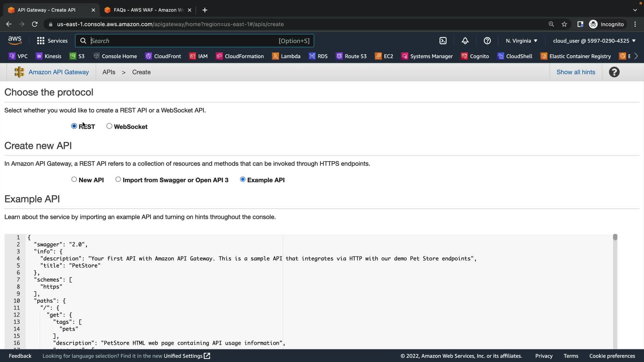
Task: Open the cloud_user account dropdown
Action: [594, 41]
